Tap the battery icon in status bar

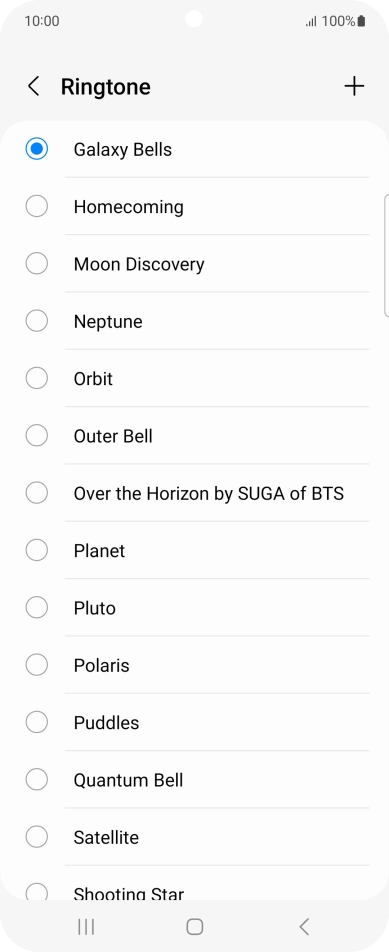[x=361, y=21]
